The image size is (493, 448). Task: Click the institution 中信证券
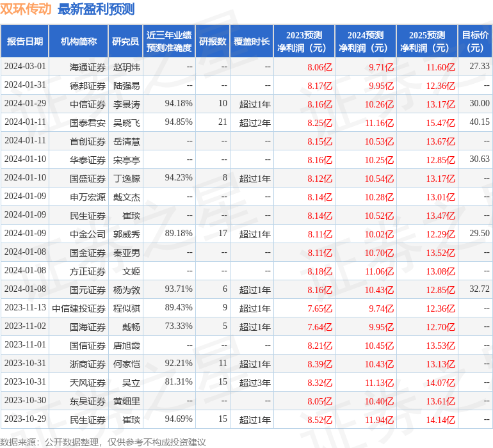click(88, 104)
